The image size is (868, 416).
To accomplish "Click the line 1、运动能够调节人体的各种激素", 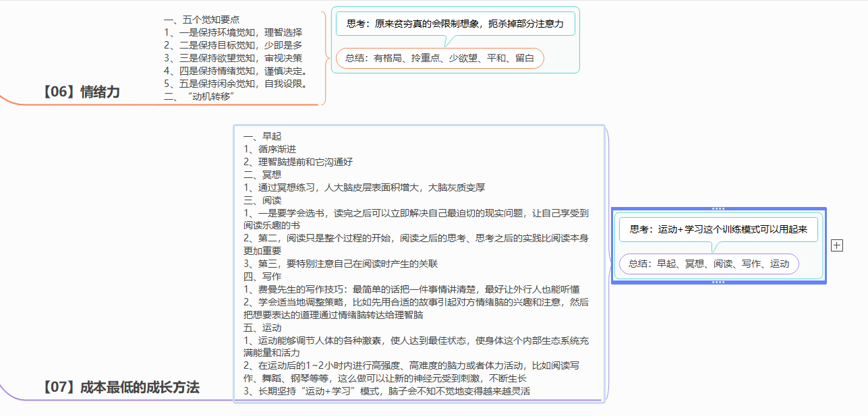I will pos(416,347).
